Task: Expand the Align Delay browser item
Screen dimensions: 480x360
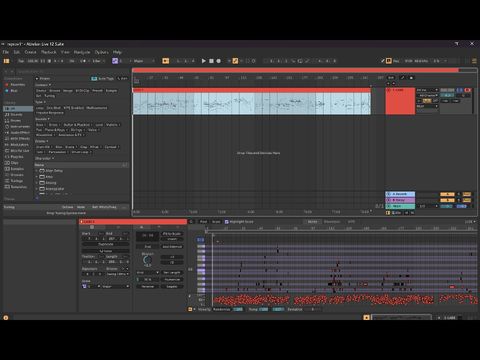Action: 37,171
